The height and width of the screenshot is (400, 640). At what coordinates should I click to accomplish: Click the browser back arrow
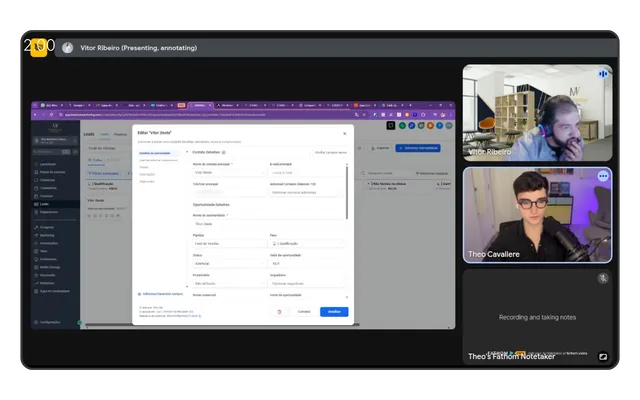coord(36,115)
